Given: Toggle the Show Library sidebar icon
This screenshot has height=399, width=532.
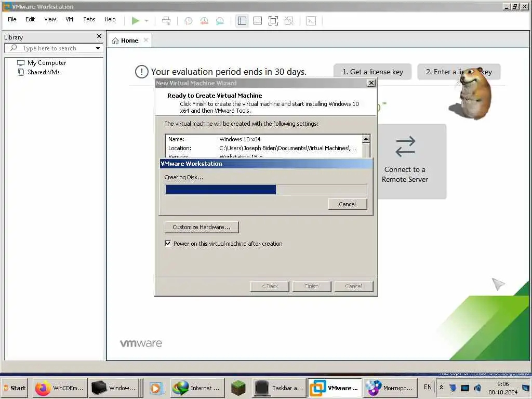Looking at the screenshot, I should [242, 21].
